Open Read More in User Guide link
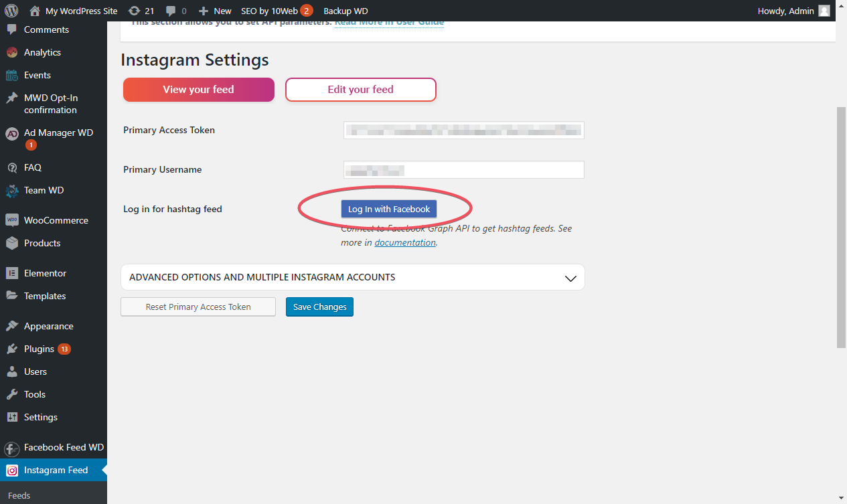847x504 pixels. coord(389,22)
